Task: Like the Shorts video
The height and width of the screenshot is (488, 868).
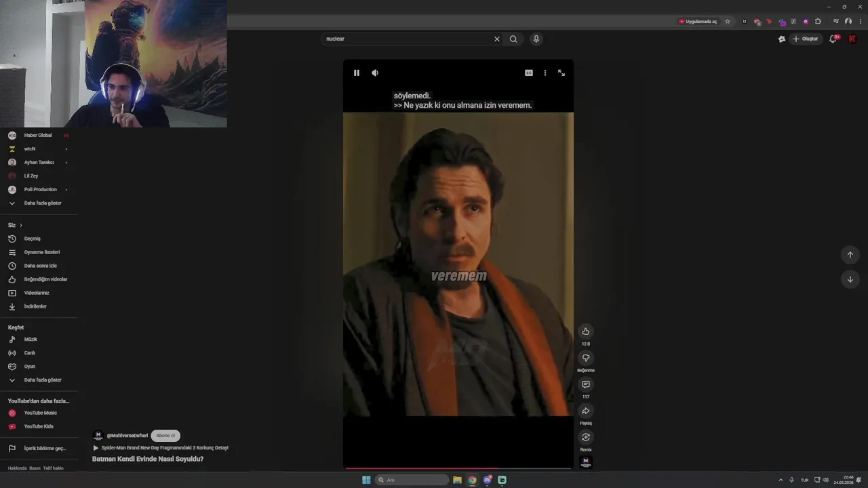Action: [586, 331]
